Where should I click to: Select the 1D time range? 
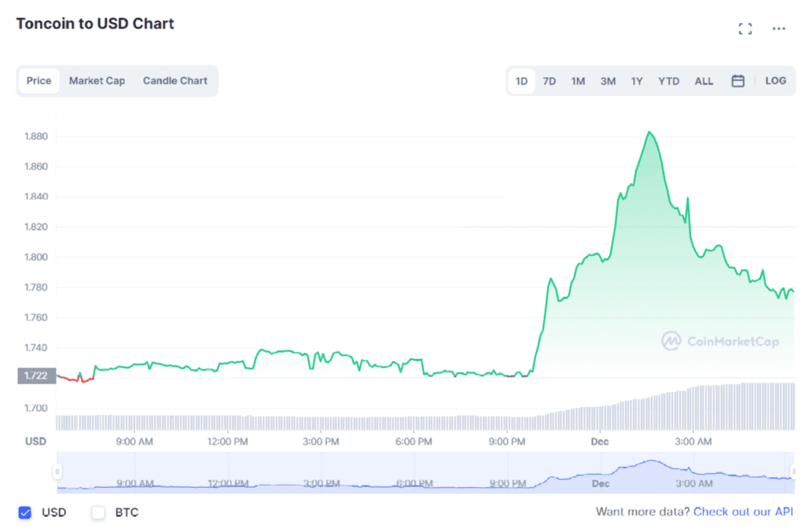click(522, 81)
